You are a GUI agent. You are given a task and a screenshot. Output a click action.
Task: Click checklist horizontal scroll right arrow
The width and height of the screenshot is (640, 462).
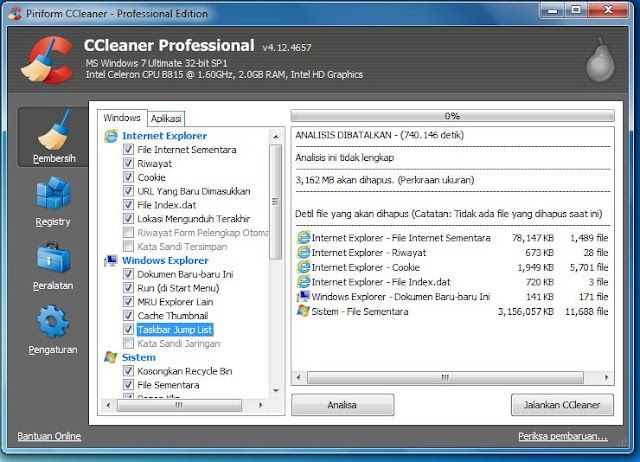[x=260, y=405]
